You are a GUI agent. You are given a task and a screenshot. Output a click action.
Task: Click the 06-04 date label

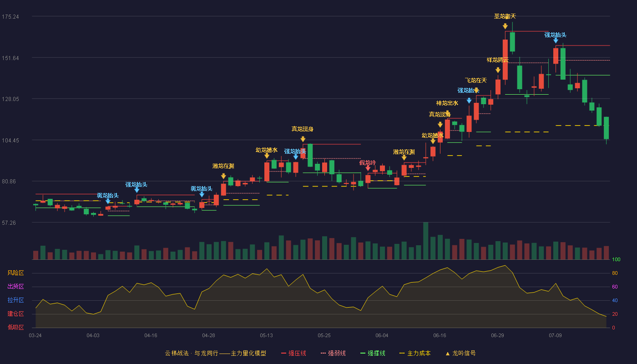(x=382, y=335)
